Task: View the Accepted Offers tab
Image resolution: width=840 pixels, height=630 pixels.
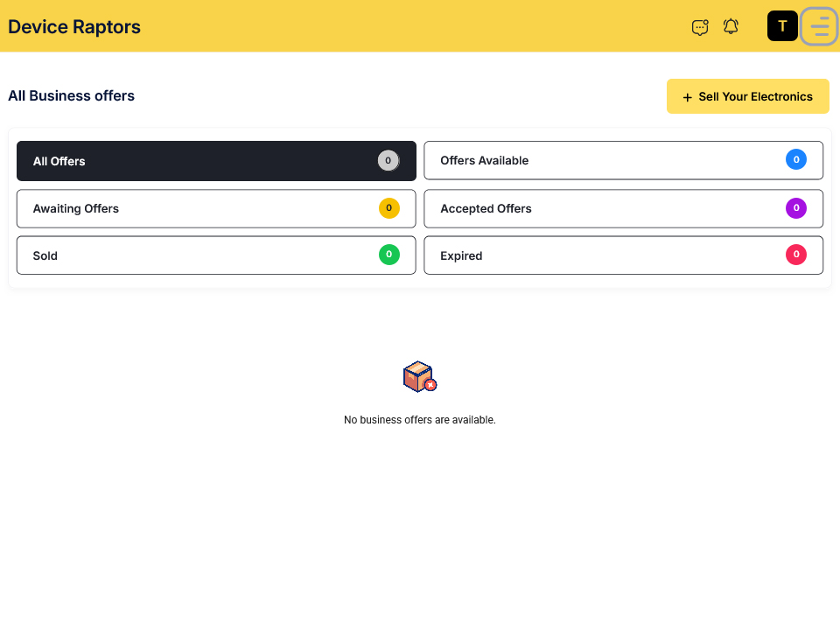Action: (x=623, y=208)
